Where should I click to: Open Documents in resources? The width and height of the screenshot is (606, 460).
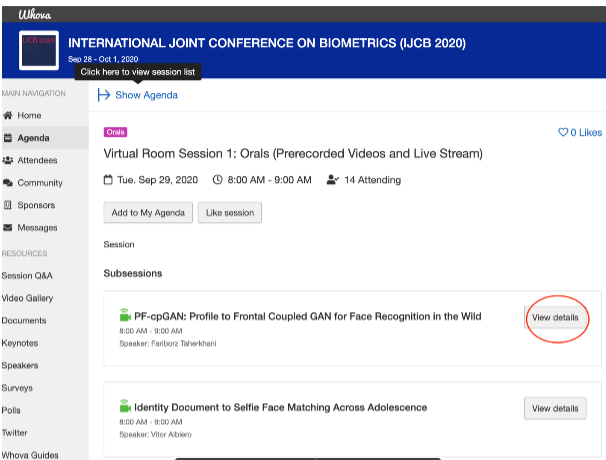[x=24, y=320]
